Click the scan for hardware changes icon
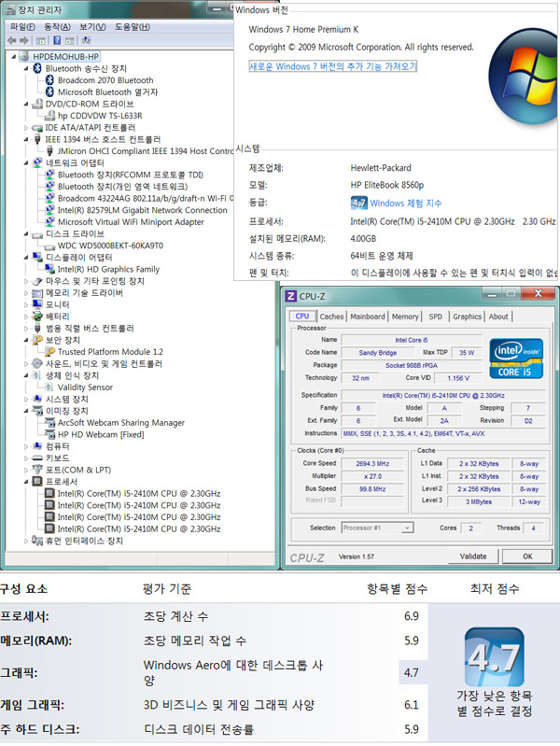This screenshot has width=560, height=746. pyautogui.click(x=86, y=40)
